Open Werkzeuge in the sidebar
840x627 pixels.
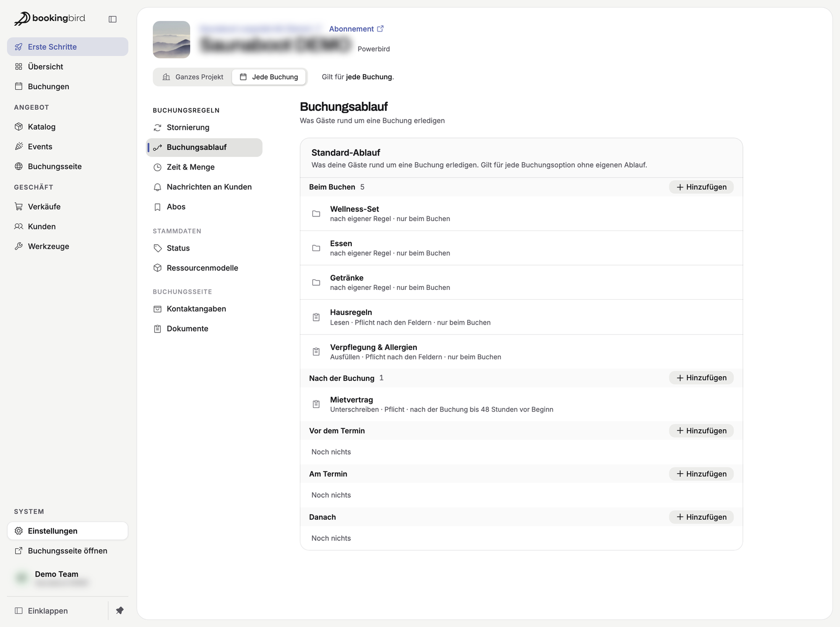click(68, 246)
